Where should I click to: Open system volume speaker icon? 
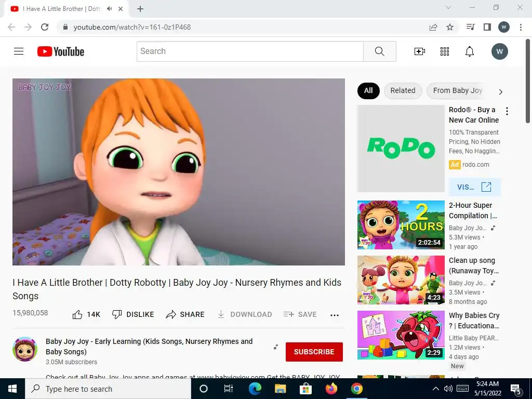pyautogui.click(x=448, y=389)
